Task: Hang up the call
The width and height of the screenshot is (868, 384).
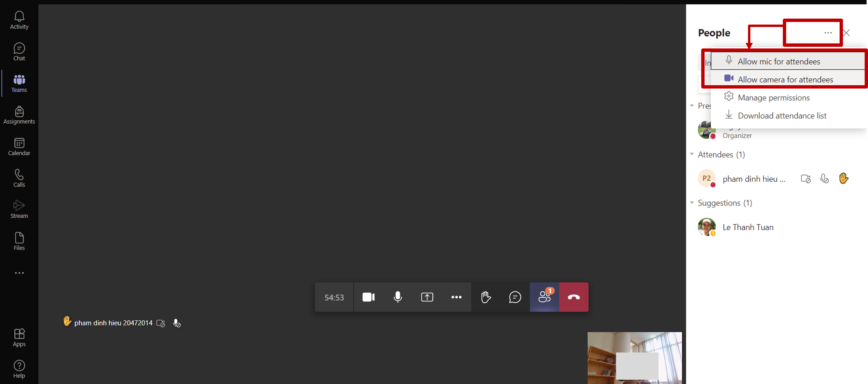Action: (x=574, y=297)
